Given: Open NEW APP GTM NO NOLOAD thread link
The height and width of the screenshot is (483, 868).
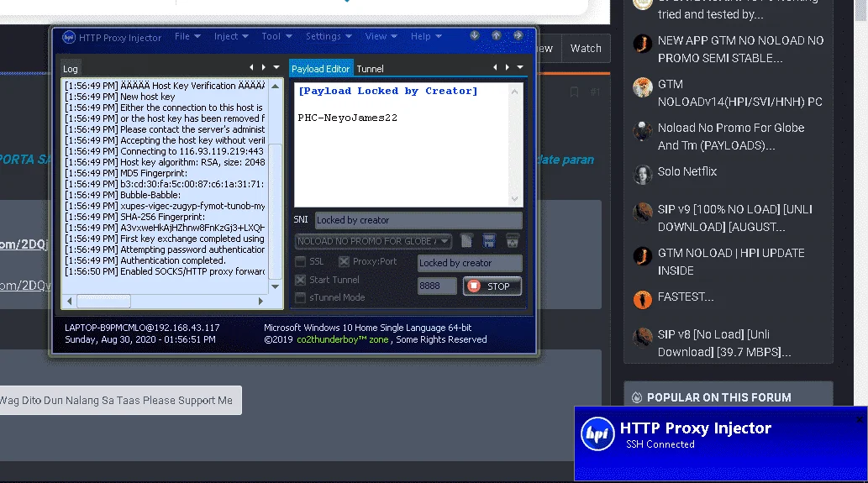Looking at the screenshot, I should coord(740,50).
